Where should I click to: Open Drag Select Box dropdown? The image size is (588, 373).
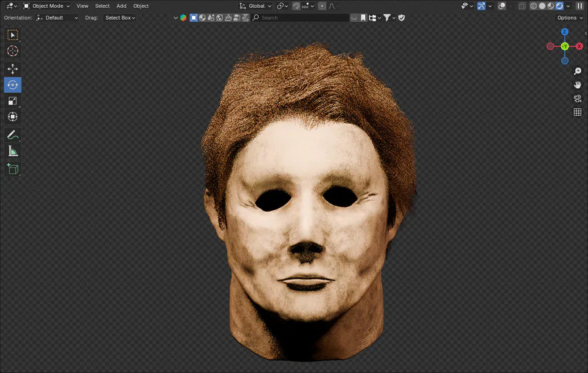tap(120, 18)
